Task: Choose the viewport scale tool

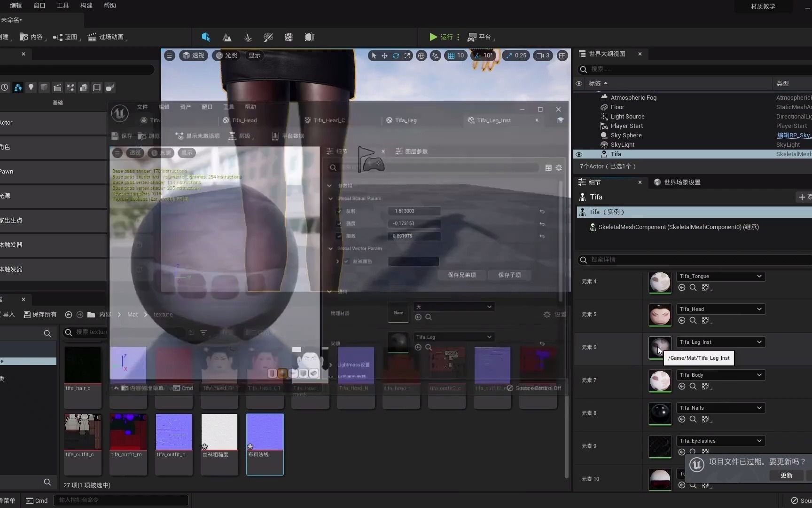Action: [407, 56]
